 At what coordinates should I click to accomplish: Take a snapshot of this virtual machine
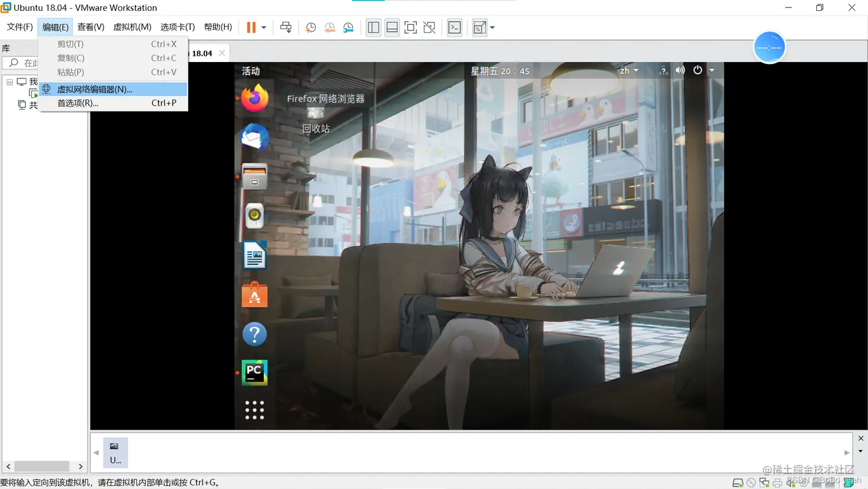click(311, 27)
